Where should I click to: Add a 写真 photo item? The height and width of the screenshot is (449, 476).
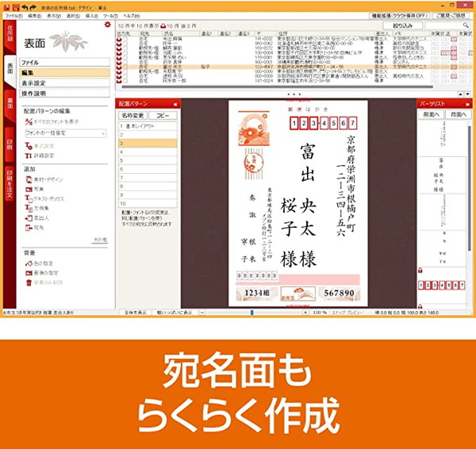29,190
